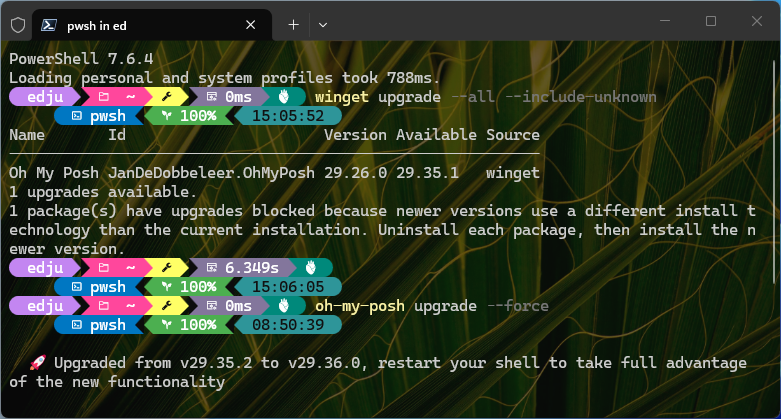Select the 'pwsh in ed' tab
The width and height of the screenshot is (781, 419).
[152, 25]
